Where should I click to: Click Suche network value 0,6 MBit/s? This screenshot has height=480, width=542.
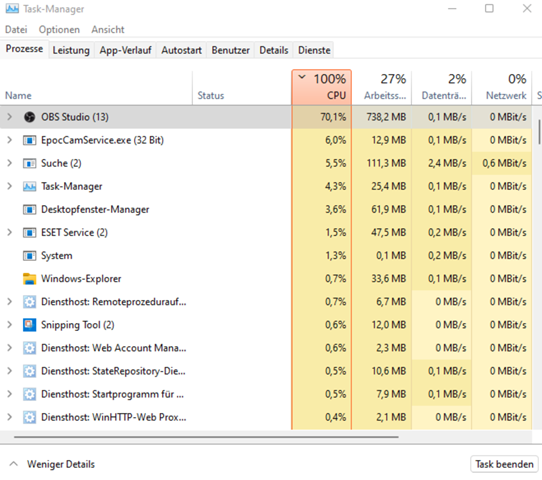point(505,163)
